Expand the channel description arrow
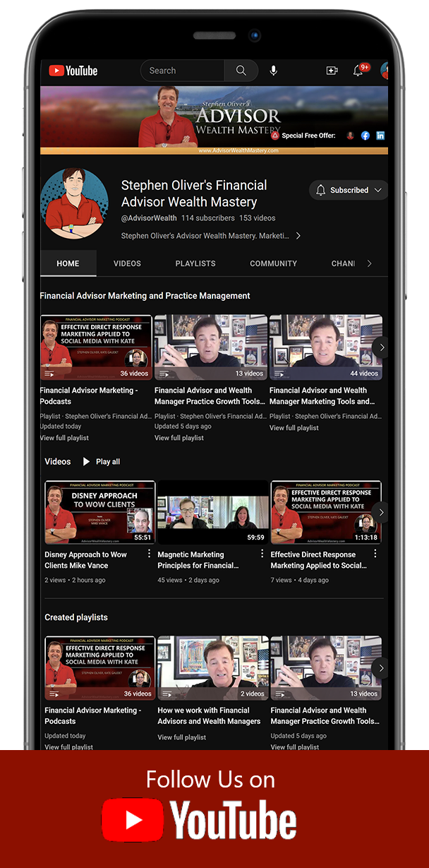The image size is (429, 868). click(x=298, y=236)
